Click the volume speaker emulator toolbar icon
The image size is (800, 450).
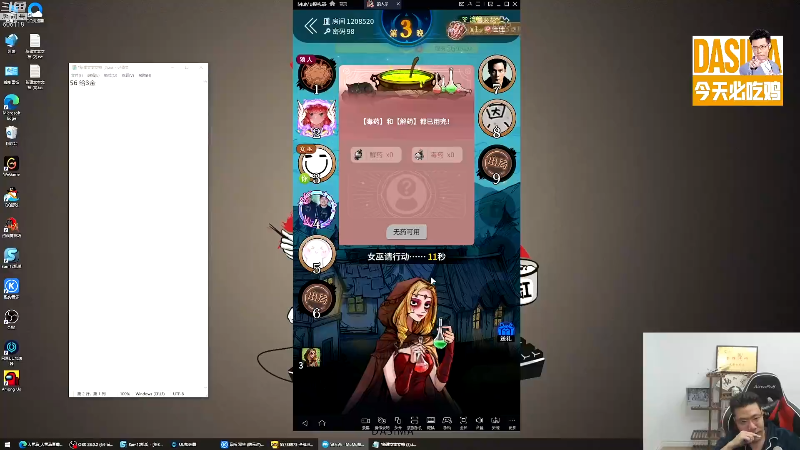(479, 423)
